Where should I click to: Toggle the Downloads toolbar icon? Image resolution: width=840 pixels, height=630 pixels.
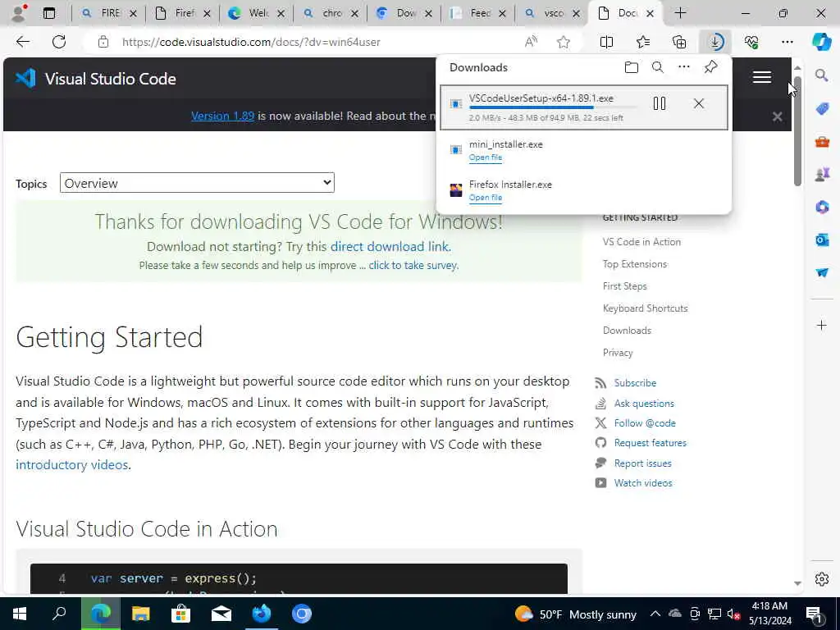point(715,42)
